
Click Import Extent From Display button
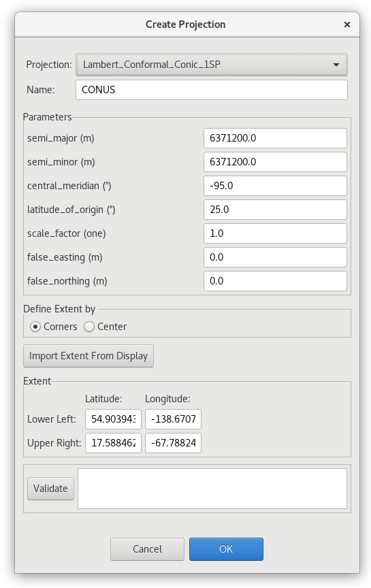coord(88,356)
